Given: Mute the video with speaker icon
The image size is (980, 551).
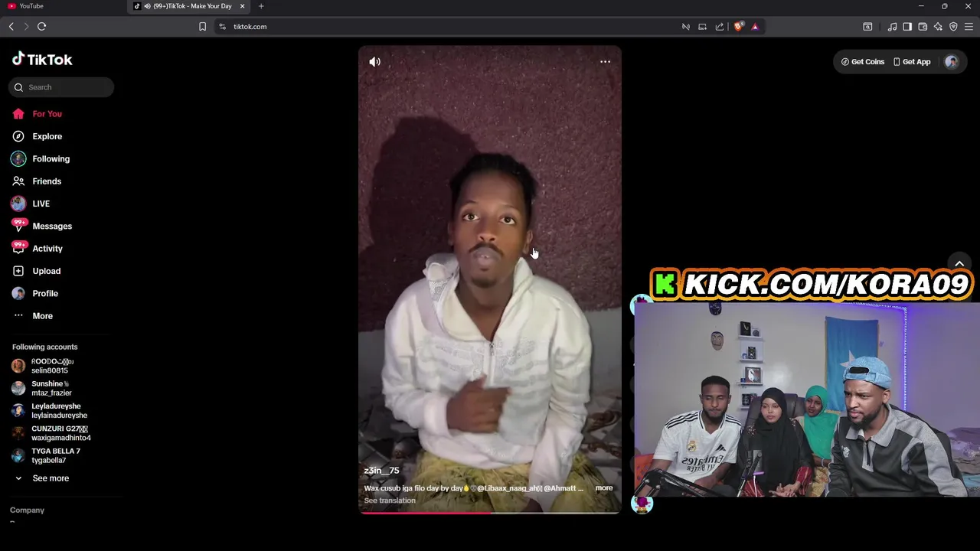Looking at the screenshot, I should coord(374,62).
